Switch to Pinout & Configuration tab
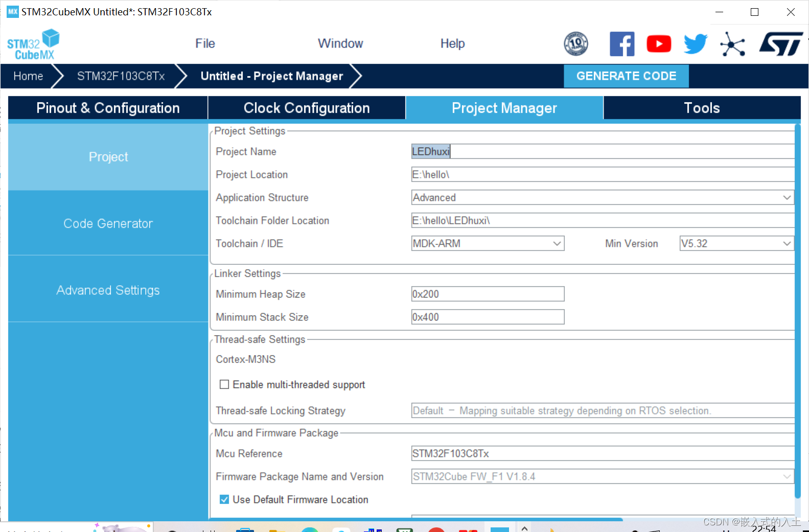This screenshot has height=532, width=809. 108,108
